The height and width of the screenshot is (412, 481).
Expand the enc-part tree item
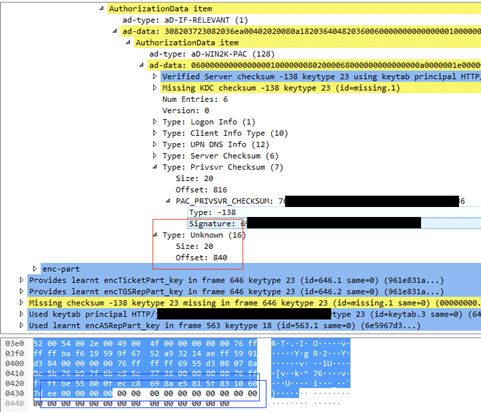(x=35, y=269)
